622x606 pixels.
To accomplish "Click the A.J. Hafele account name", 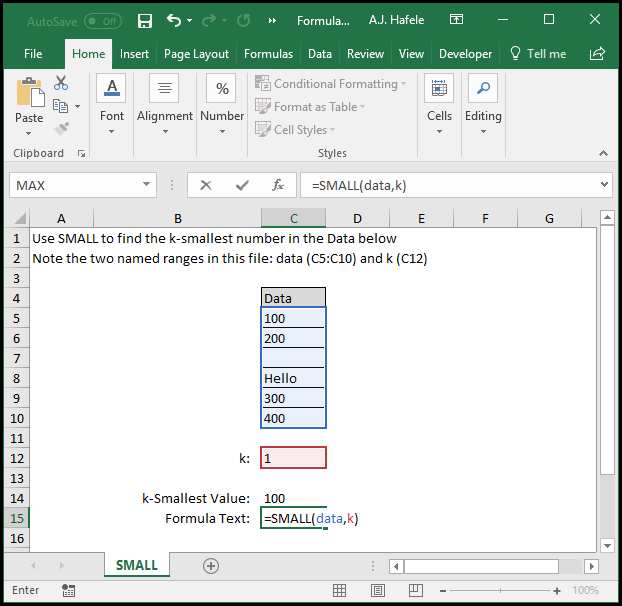I will (x=396, y=20).
